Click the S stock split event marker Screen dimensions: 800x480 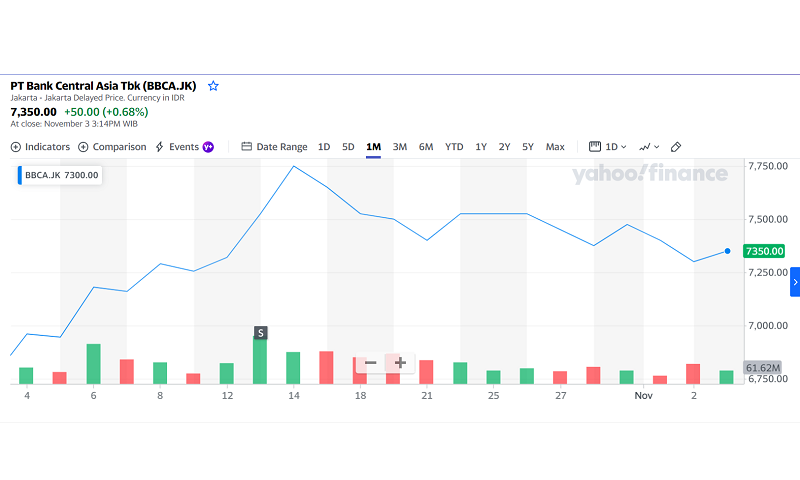[261, 333]
